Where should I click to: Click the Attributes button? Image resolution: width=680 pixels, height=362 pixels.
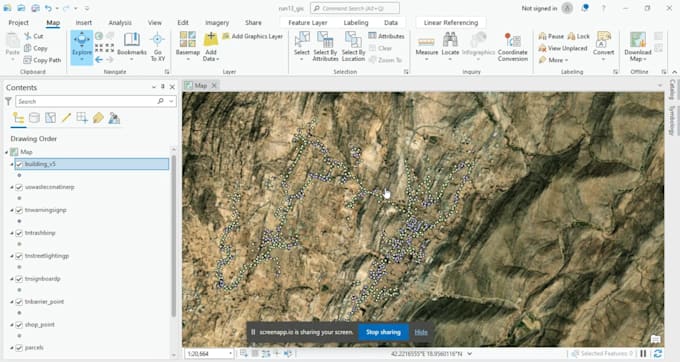(386, 36)
